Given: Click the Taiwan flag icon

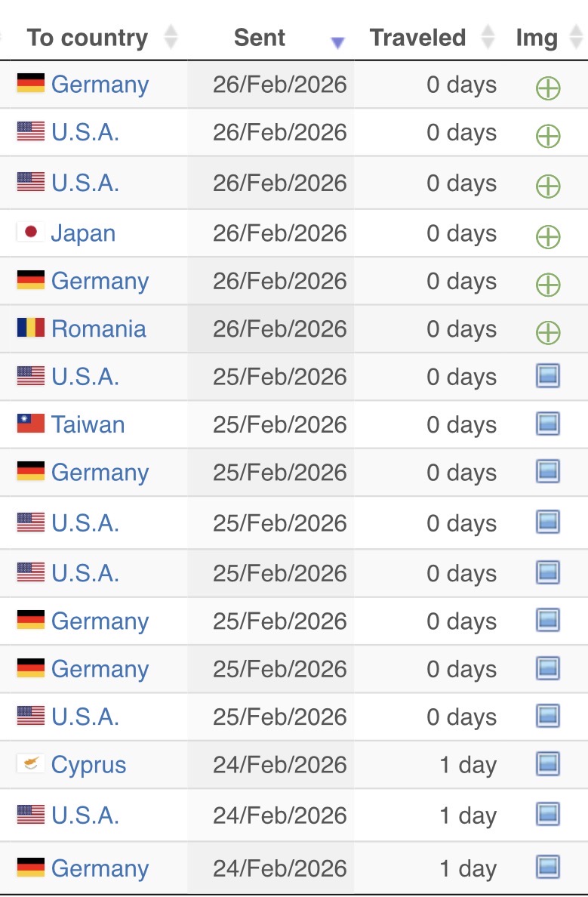Looking at the screenshot, I should [x=31, y=424].
